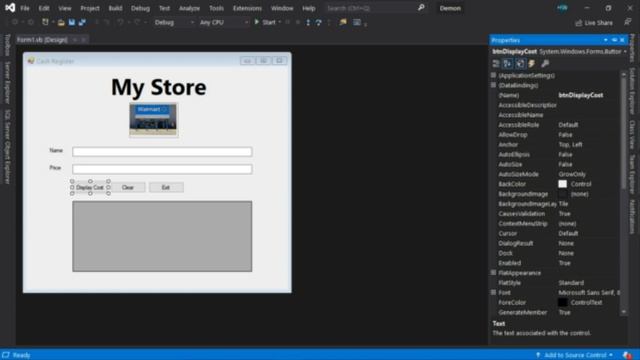Click the Properties panel scrollbar down arrow
Viewport: 640px width, 360px height.
(x=623, y=312)
